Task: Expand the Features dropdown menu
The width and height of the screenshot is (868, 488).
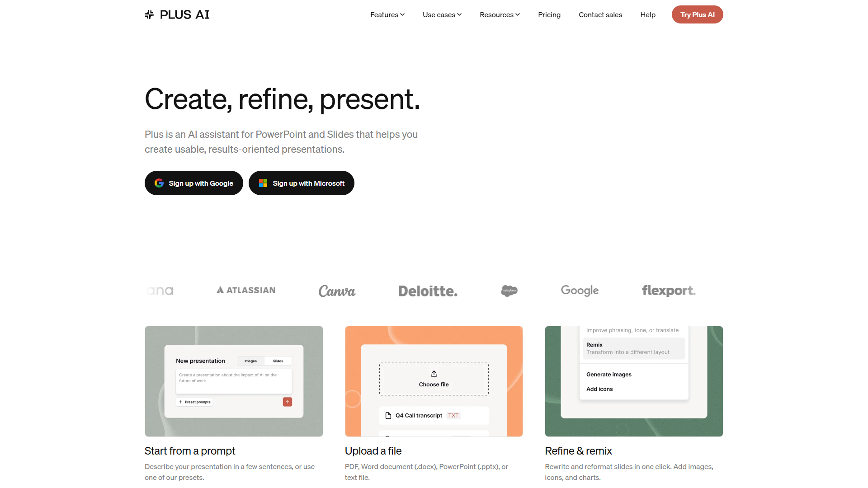Action: click(x=387, y=14)
